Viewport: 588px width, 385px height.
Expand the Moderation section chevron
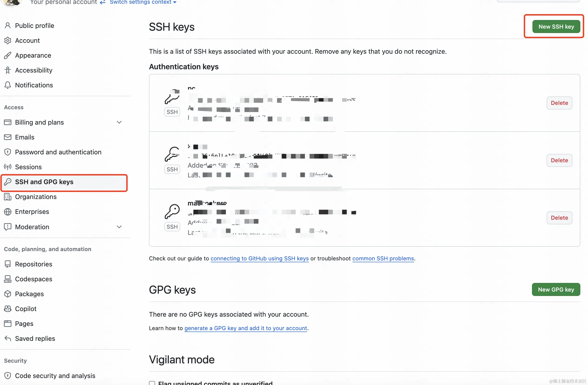[x=119, y=227]
